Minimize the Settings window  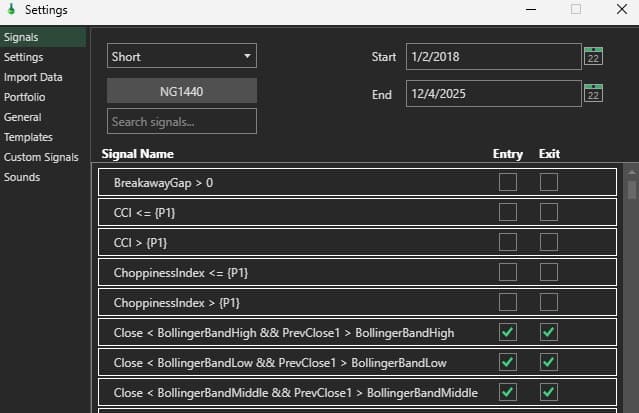click(x=531, y=9)
